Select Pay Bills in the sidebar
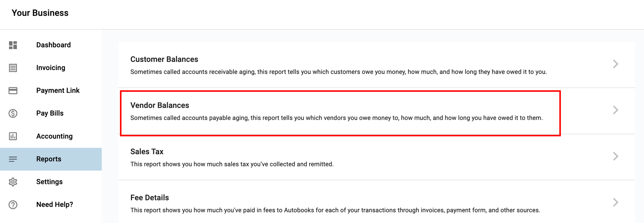Image resolution: width=644 pixels, height=223 pixels. (49, 113)
